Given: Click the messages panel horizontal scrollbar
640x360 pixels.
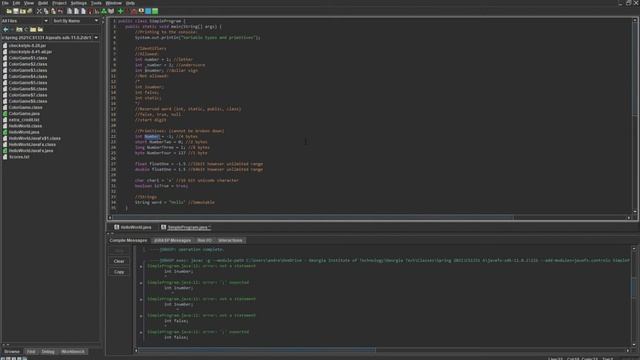Looking at the screenshot, I should [257, 350].
